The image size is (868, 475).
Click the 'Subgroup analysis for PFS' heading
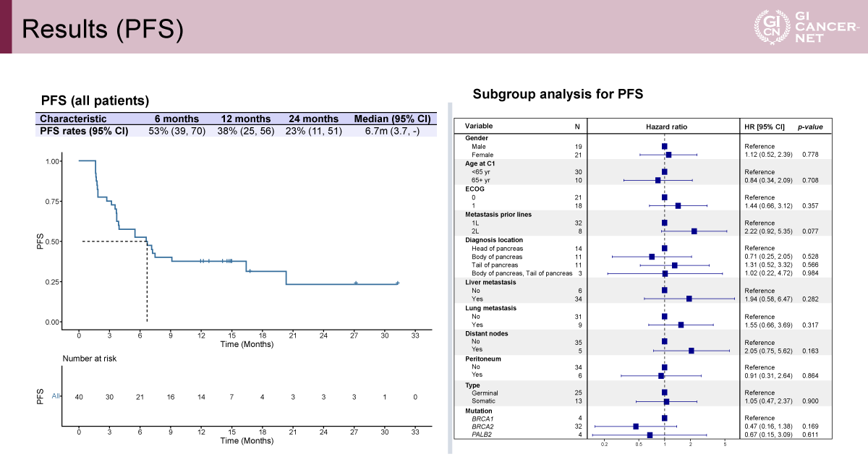[558, 94]
